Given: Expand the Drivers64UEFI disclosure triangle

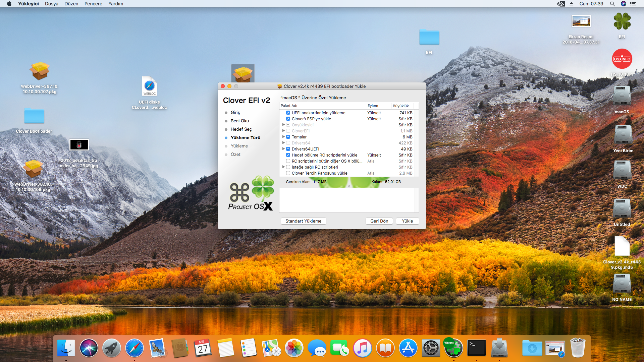Looking at the screenshot, I should [283, 149].
